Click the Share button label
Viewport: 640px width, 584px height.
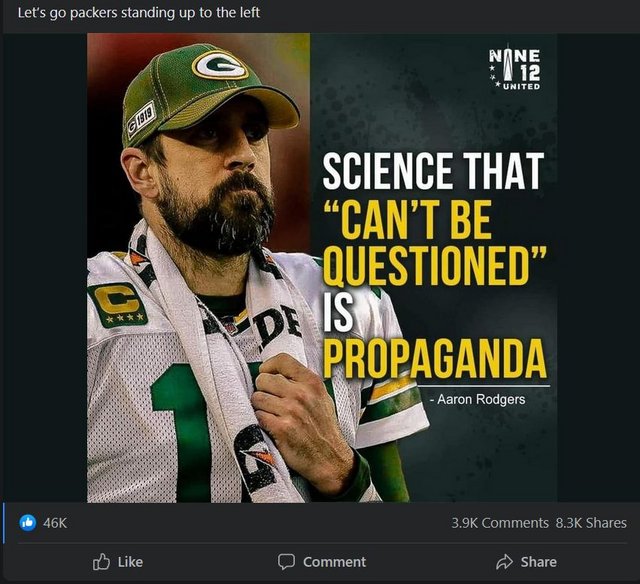tap(538, 562)
